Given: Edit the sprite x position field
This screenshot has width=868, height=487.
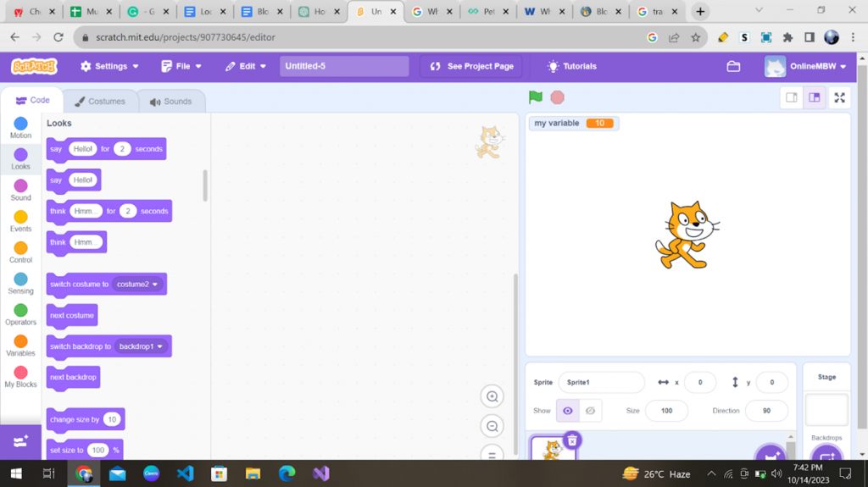Looking at the screenshot, I should pyautogui.click(x=699, y=383).
